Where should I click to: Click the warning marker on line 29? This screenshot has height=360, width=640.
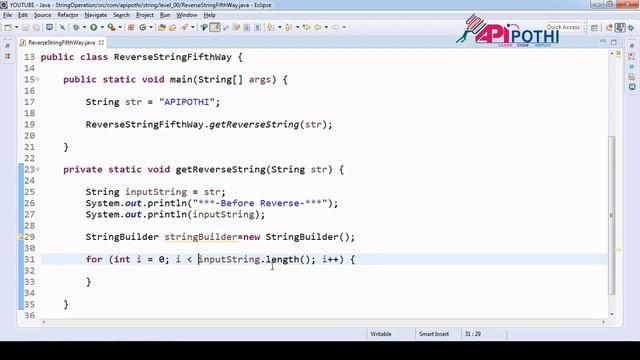pyautogui.click(x=20, y=237)
